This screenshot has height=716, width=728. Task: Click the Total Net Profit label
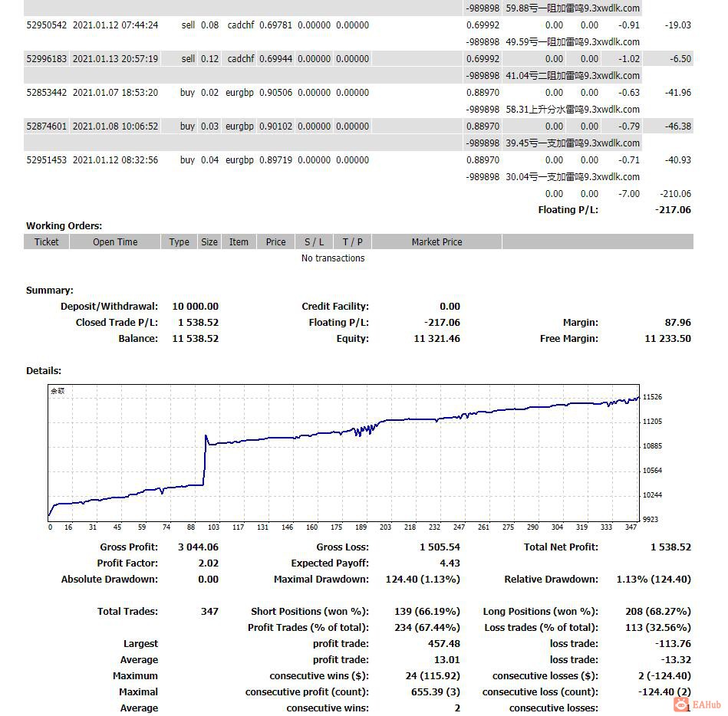point(562,547)
